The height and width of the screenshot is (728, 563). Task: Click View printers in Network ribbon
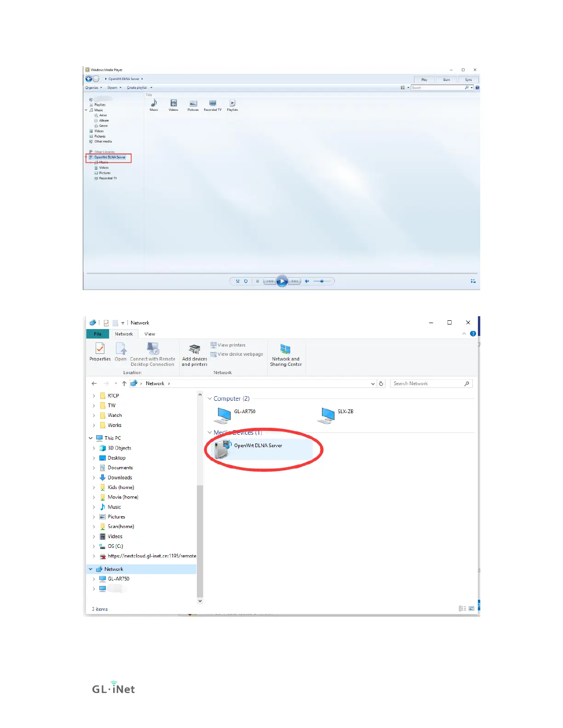pos(228,345)
